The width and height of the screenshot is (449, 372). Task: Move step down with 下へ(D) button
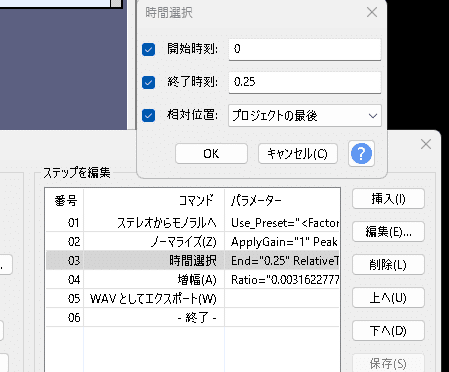click(x=388, y=331)
